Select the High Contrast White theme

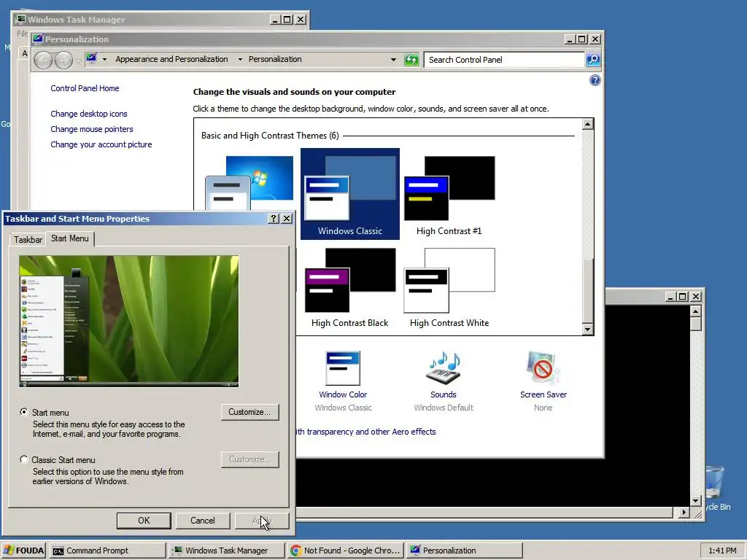tap(449, 287)
